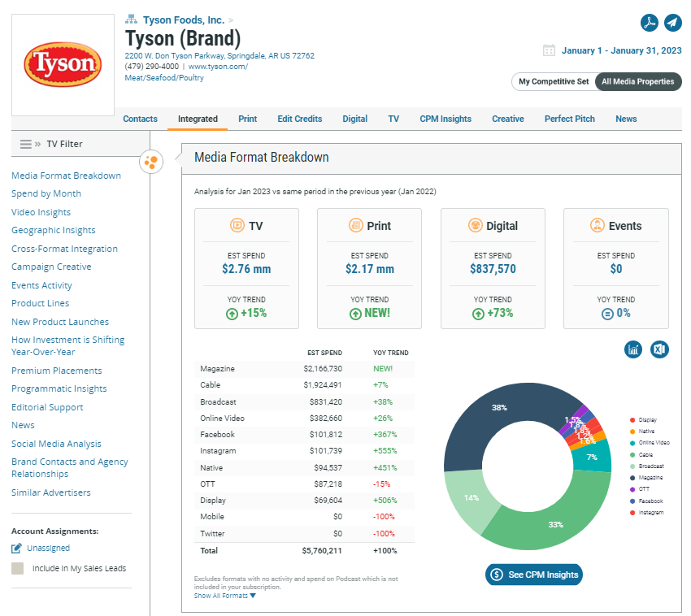
Task: Click the teal 7% Online Video segment
Action: pyautogui.click(x=592, y=458)
